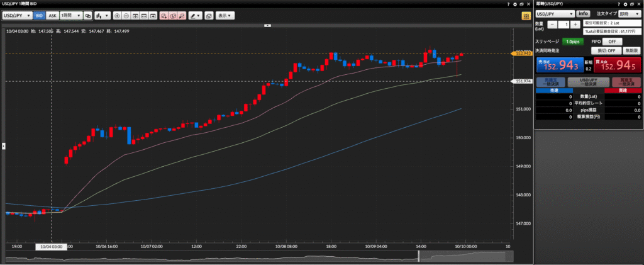Switch chart price to ASK
Image resolution: width=644 pixels, height=265 pixels.
click(53, 14)
